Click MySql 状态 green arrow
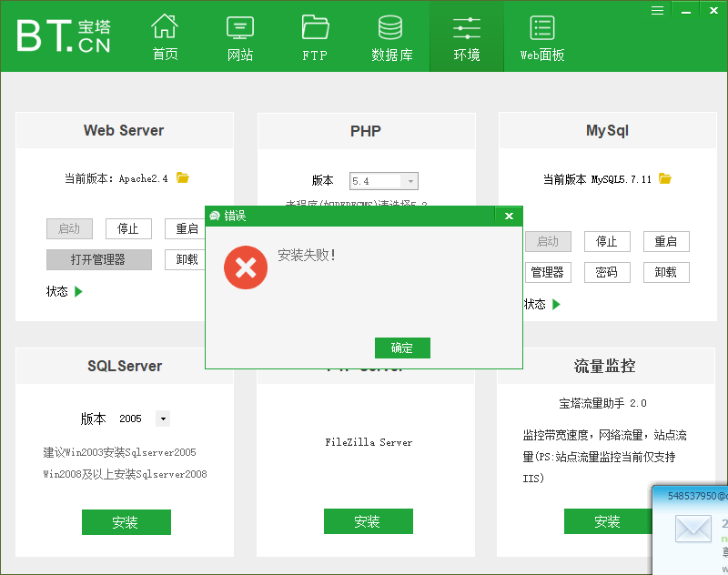The image size is (728, 575). (x=556, y=305)
